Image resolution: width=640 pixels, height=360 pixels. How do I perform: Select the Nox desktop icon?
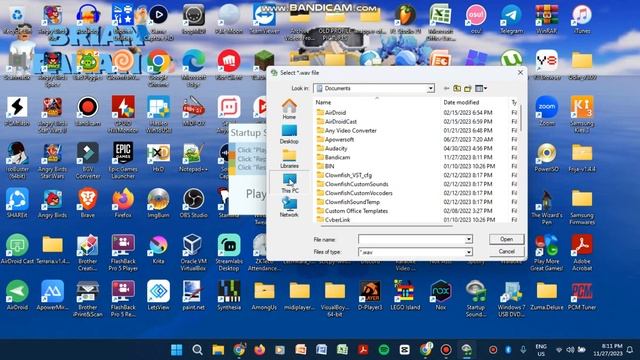(440, 295)
